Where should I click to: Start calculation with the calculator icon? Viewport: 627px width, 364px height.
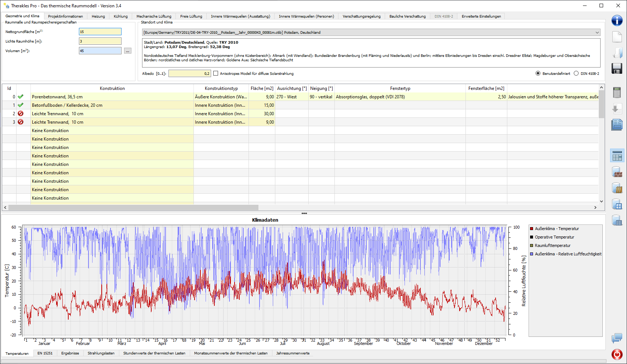click(617, 92)
